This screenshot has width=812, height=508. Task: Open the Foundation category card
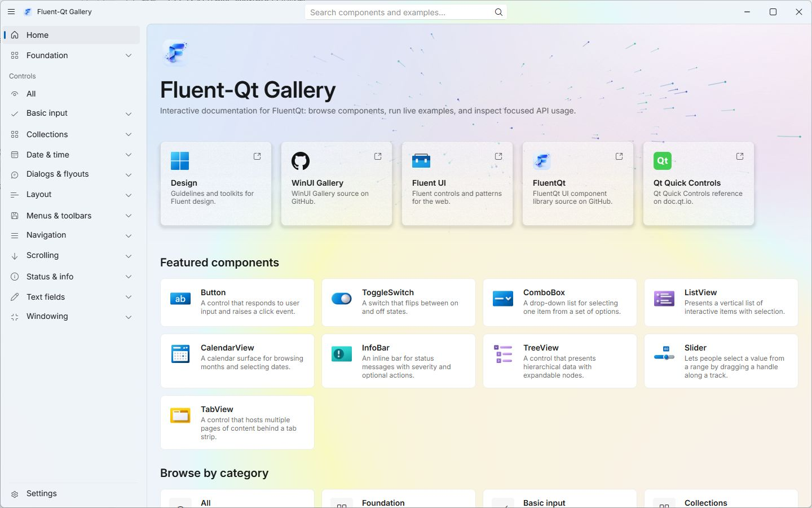point(399,499)
